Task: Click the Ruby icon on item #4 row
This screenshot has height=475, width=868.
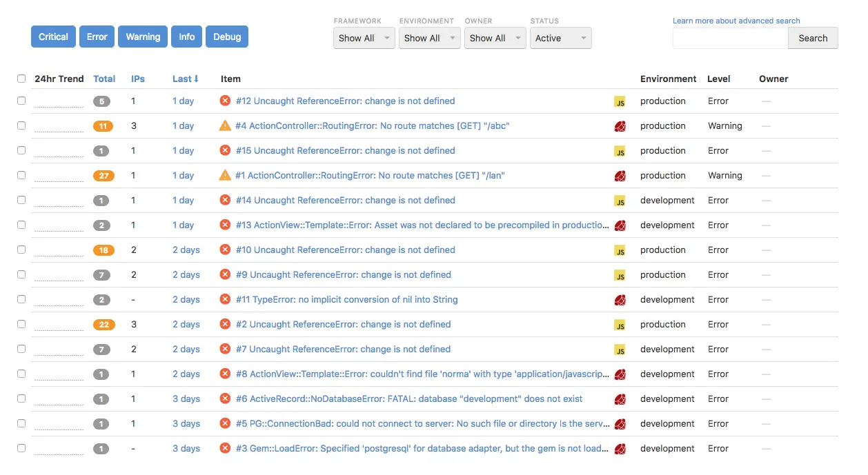Action: (620, 126)
